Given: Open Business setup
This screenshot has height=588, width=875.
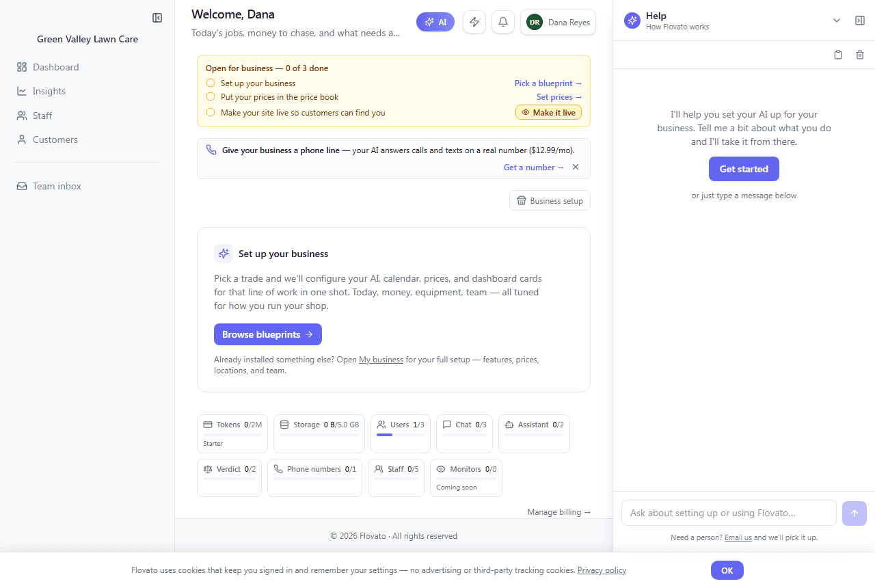Looking at the screenshot, I should [550, 201].
